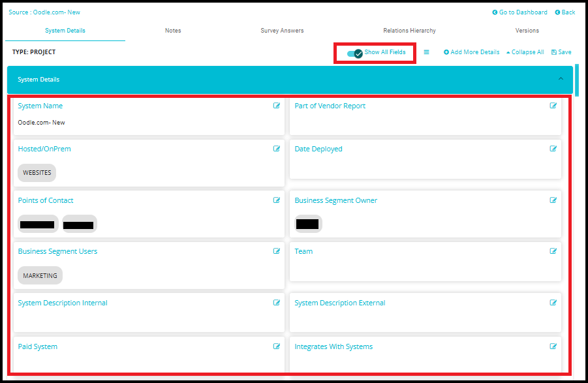Edit the Date Deployed field
The image size is (588, 383).
coord(553,149)
